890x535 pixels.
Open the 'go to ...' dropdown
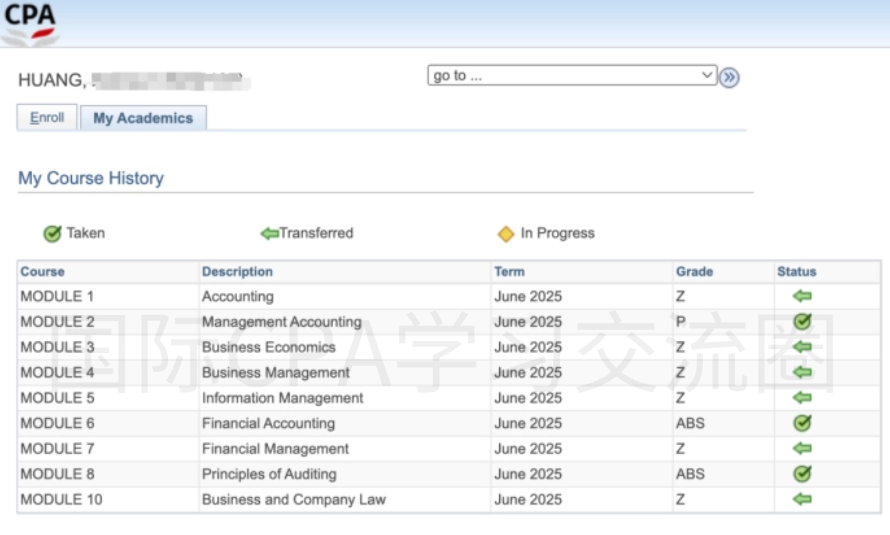[572, 75]
